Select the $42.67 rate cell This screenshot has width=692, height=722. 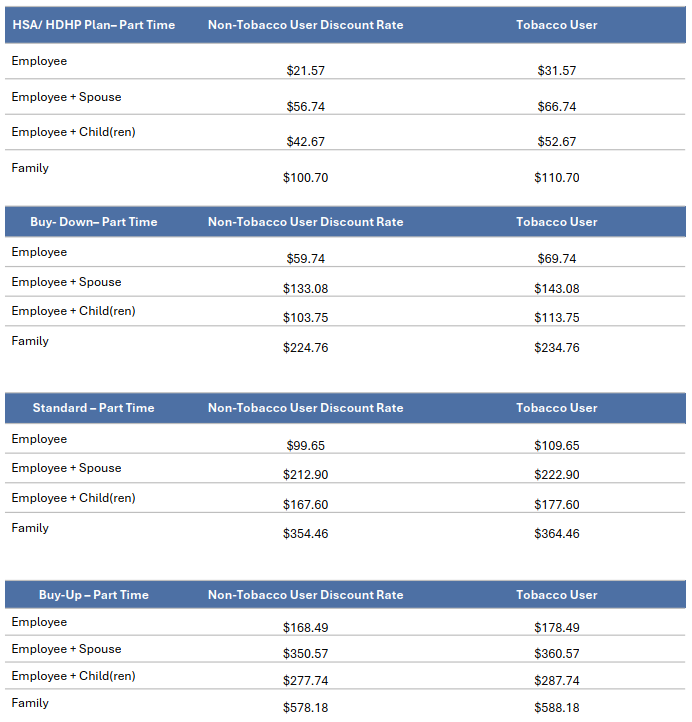[305, 142]
